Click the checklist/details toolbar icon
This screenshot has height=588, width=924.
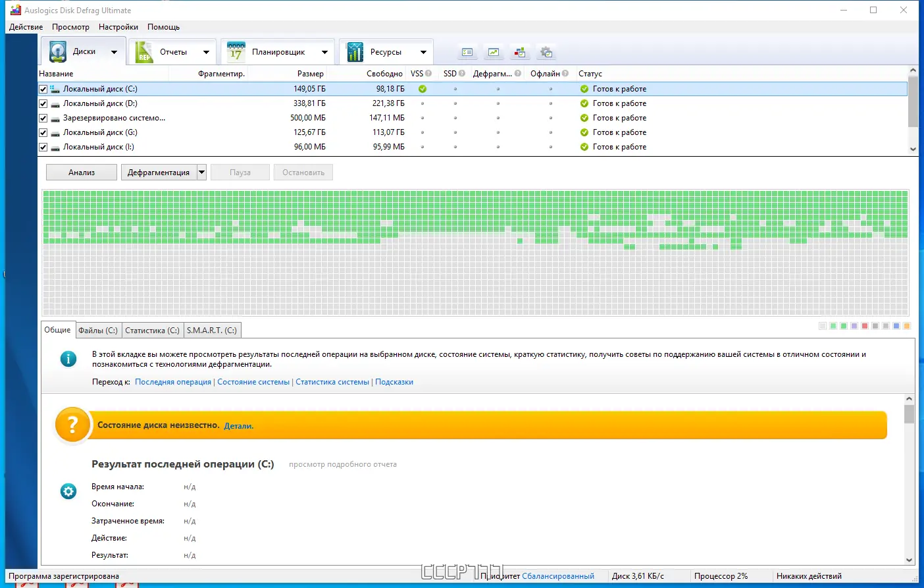click(x=467, y=51)
